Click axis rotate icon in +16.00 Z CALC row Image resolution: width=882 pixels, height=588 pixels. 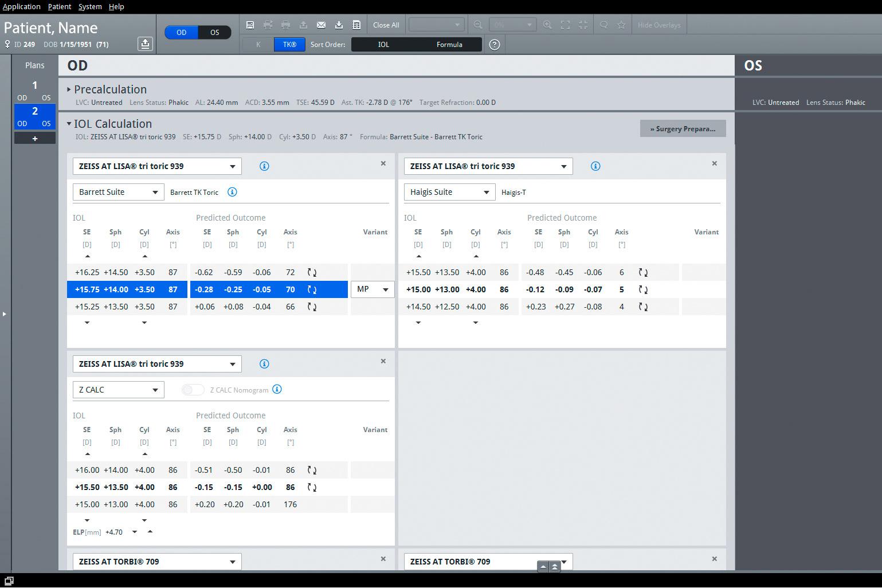pos(312,470)
